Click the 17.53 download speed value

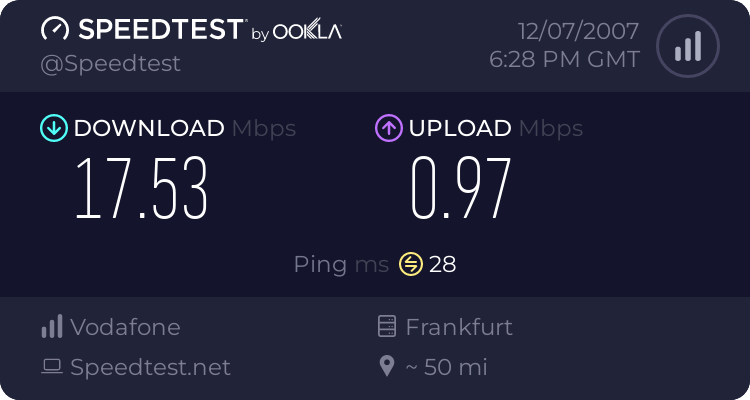coord(142,190)
